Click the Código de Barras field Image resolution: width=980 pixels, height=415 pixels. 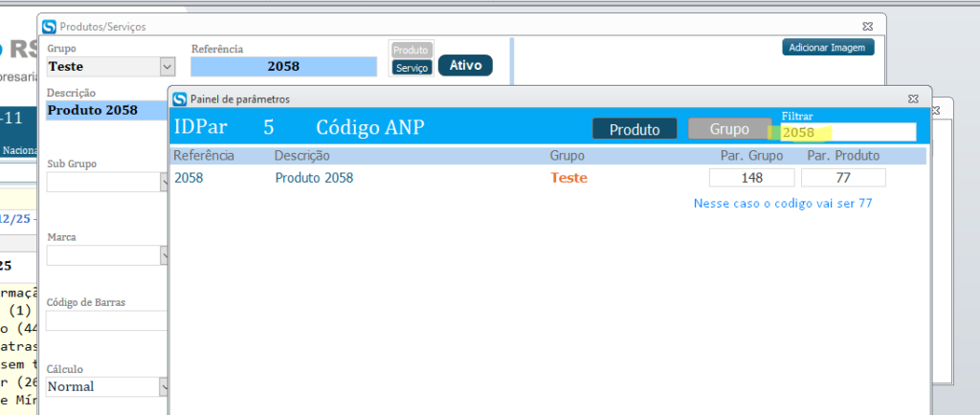coord(107,320)
